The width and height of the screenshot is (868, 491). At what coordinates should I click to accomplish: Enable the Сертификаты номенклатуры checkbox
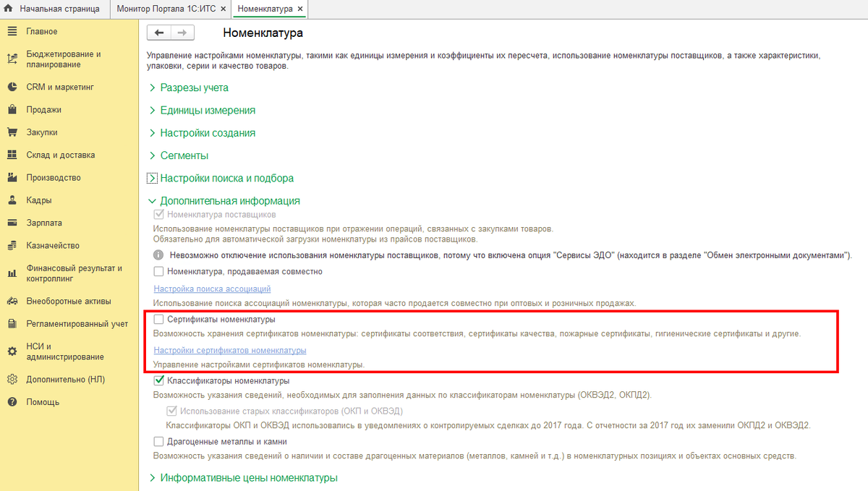pyautogui.click(x=159, y=320)
